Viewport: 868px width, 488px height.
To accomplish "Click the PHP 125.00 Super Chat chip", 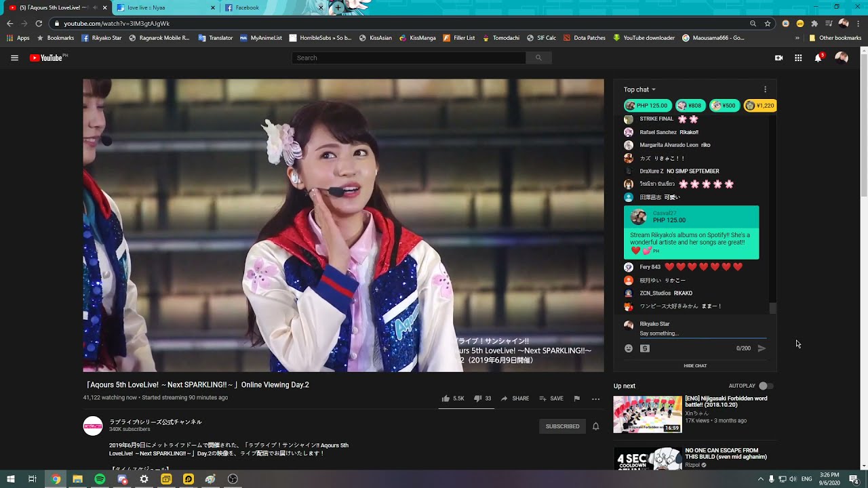I will pos(648,106).
